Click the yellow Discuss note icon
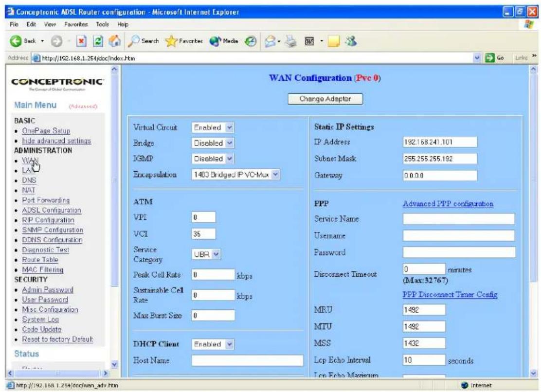 click(x=333, y=41)
